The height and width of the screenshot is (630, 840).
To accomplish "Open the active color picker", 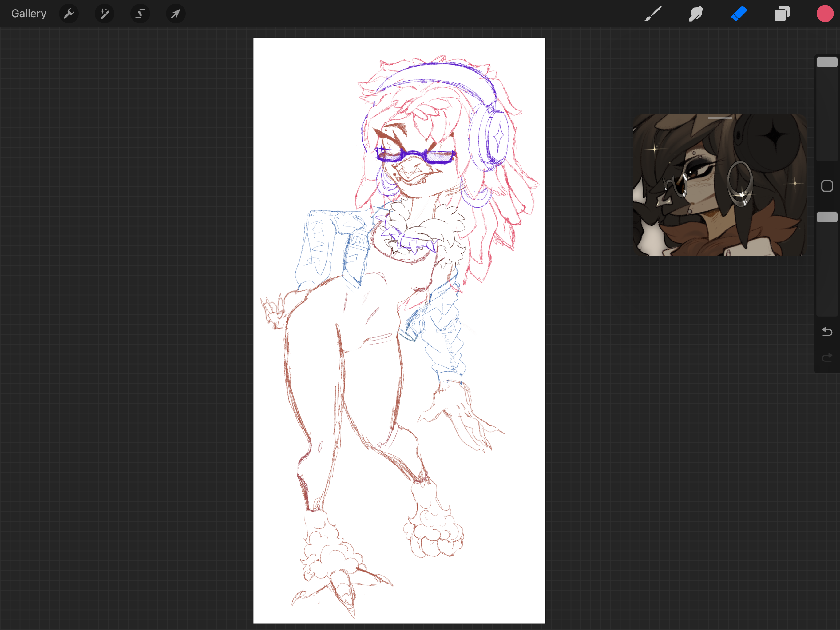I will pyautogui.click(x=825, y=14).
